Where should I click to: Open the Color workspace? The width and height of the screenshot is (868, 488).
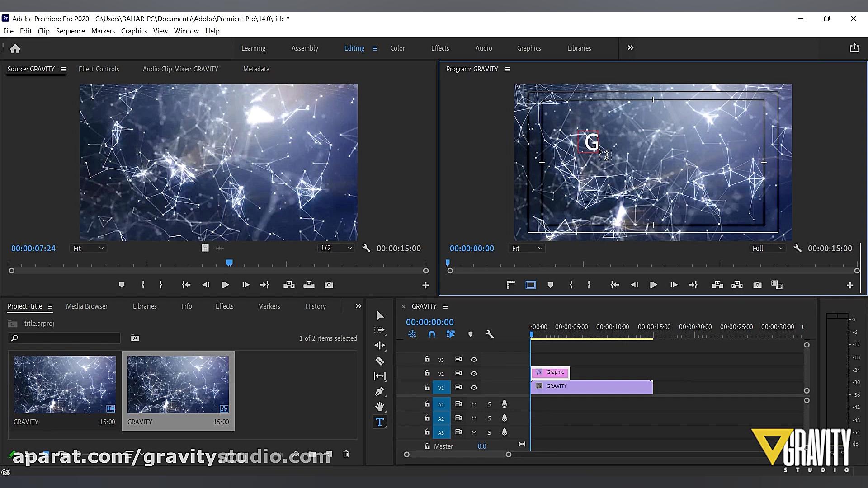pos(397,48)
